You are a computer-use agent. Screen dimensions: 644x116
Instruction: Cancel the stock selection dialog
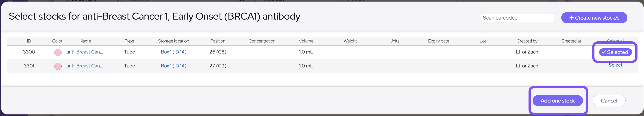coord(609,101)
